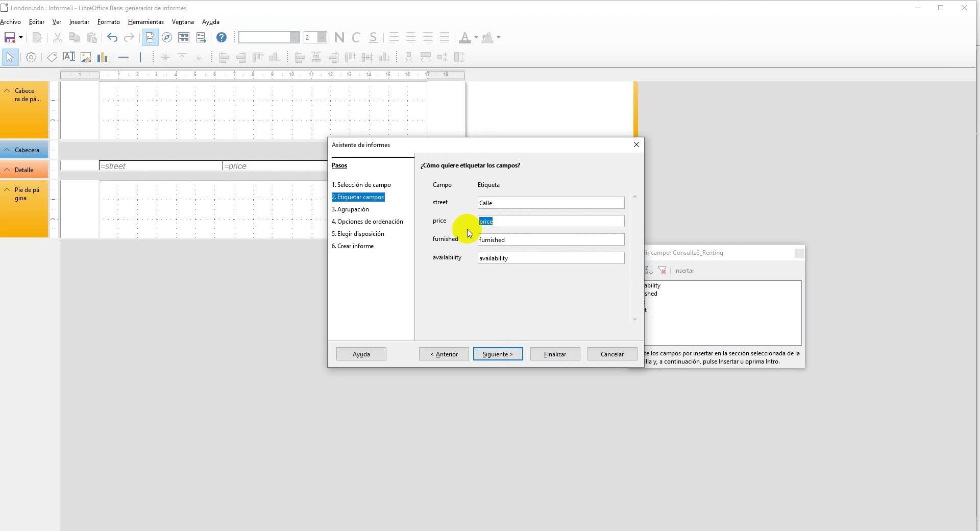Open the Report Navigator compass icon
Viewport: 980px width, 531px height.
167,37
